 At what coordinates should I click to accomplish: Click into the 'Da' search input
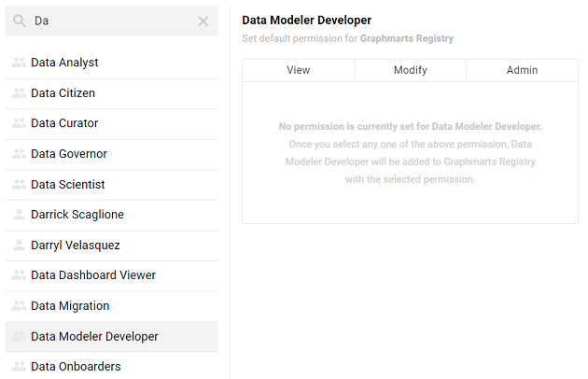coord(110,21)
